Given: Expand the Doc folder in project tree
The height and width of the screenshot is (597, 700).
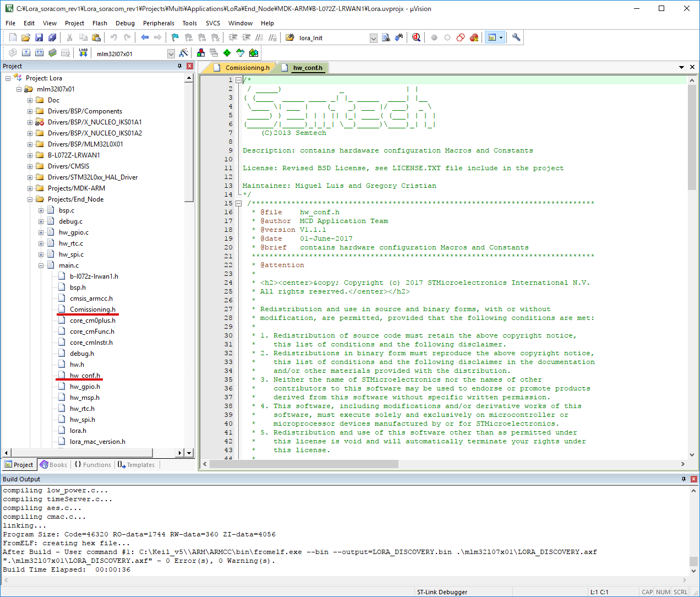Looking at the screenshot, I should [x=30, y=100].
